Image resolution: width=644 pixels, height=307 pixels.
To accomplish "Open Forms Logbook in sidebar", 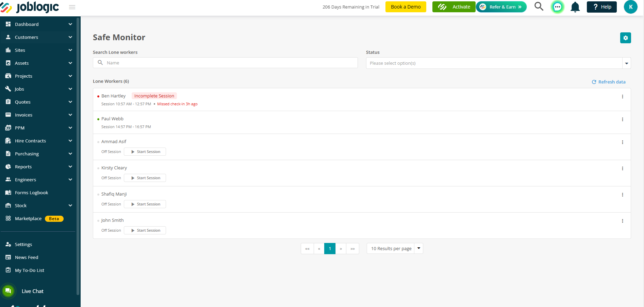I will (31, 193).
